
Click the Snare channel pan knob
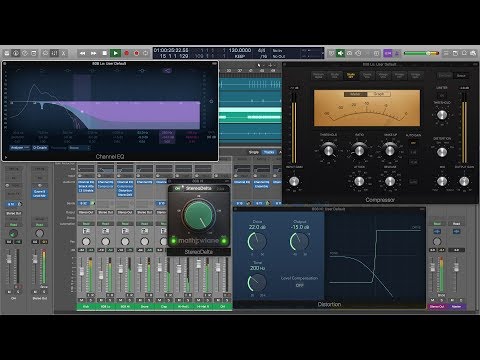[x=144, y=241]
